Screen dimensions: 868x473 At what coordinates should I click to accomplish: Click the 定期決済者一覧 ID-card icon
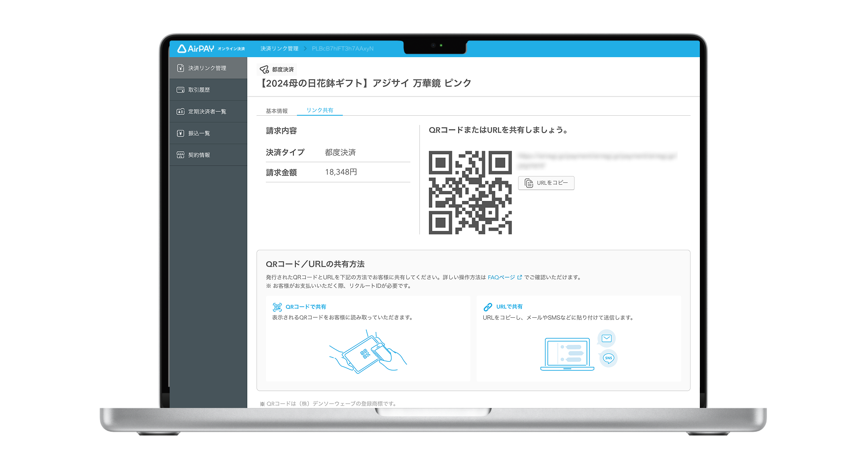click(x=181, y=111)
